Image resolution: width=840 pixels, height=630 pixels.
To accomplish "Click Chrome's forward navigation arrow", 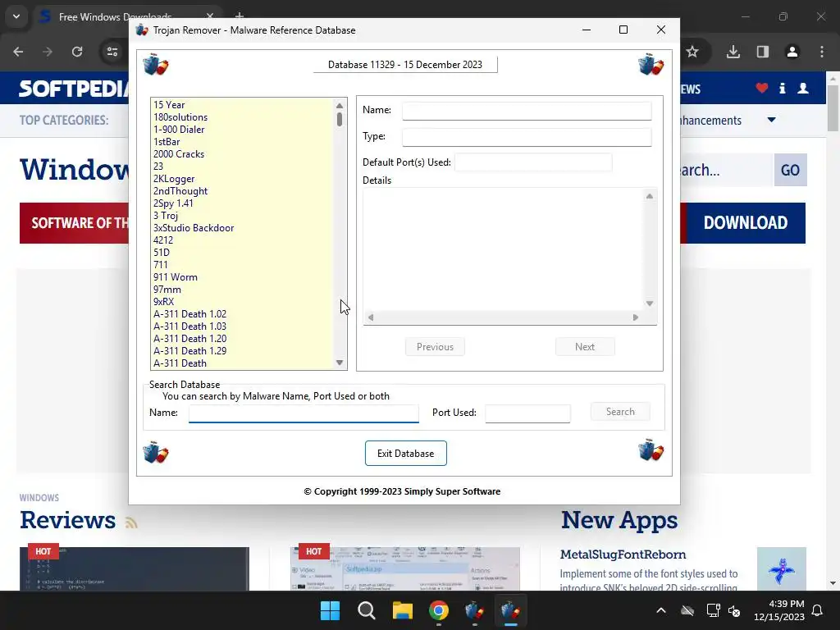I will click(48, 52).
